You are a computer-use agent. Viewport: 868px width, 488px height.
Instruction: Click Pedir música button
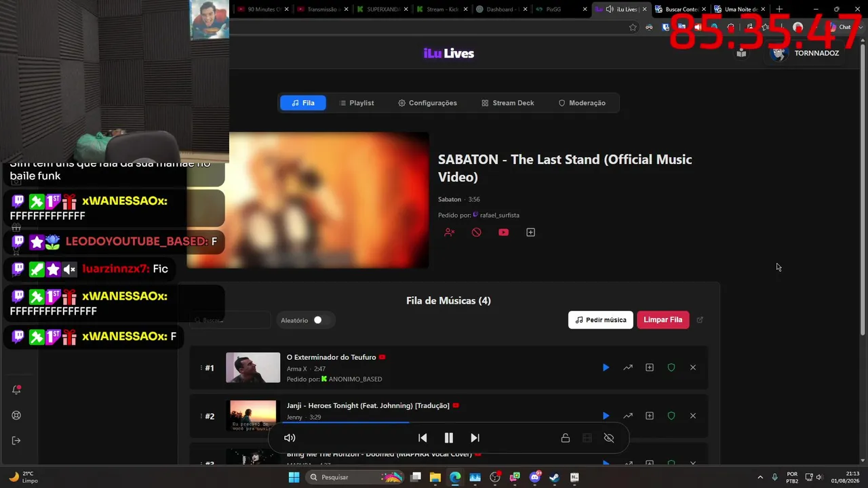pyautogui.click(x=601, y=320)
